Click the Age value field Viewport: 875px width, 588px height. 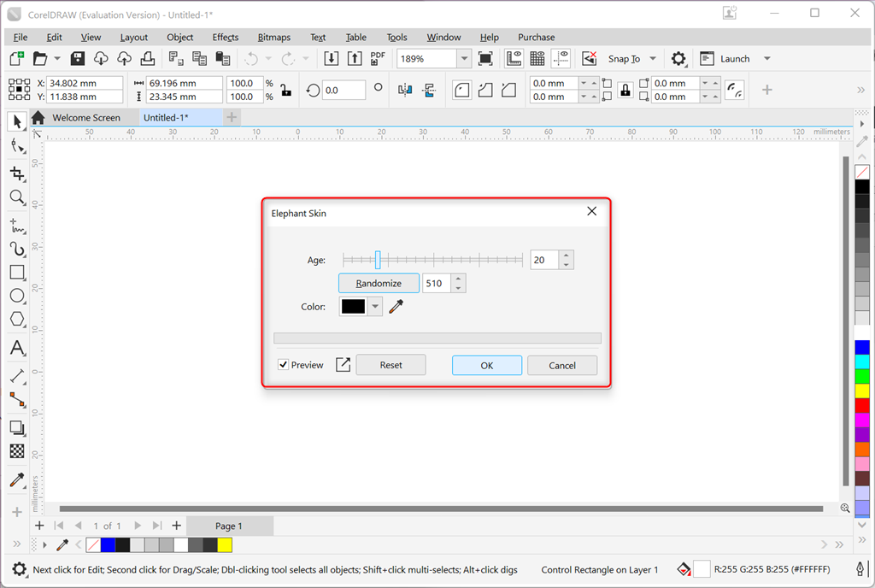544,260
